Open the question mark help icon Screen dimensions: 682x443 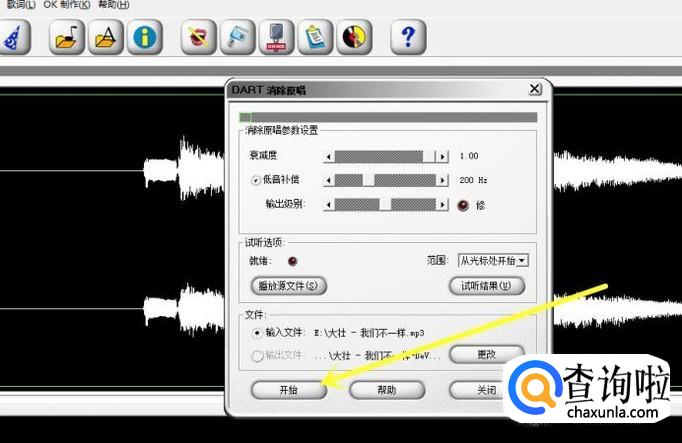(408, 37)
